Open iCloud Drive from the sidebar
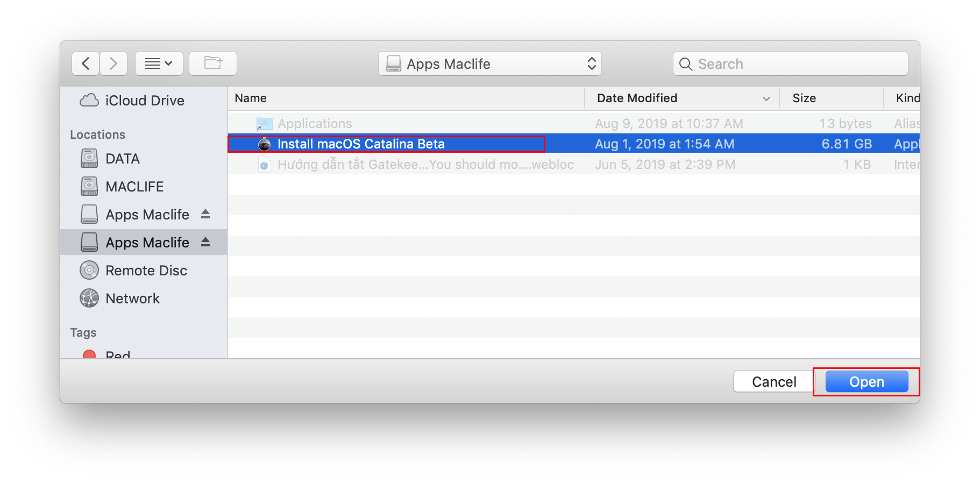 (144, 101)
